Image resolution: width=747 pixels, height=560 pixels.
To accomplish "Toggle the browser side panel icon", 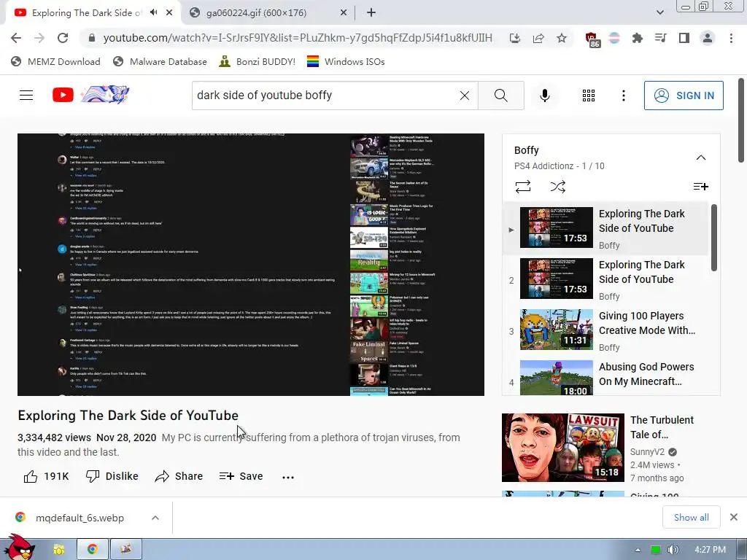I will (x=684, y=38).
